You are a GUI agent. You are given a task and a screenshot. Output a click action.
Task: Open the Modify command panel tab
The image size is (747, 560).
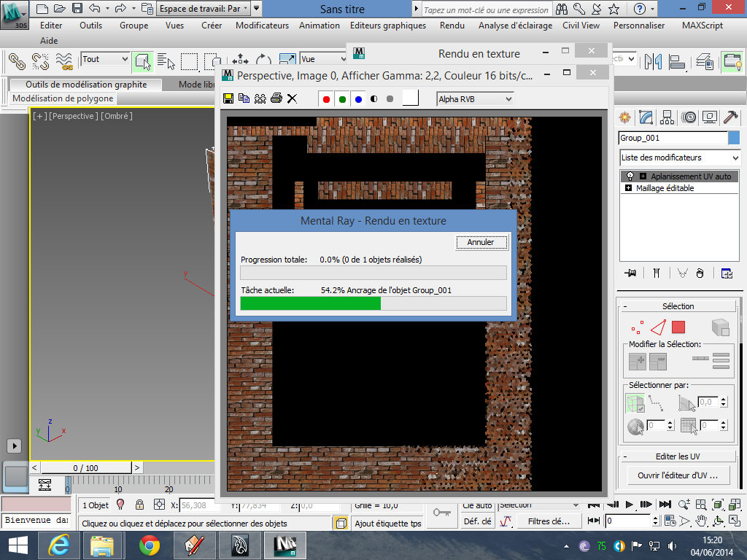coord(646,117)
